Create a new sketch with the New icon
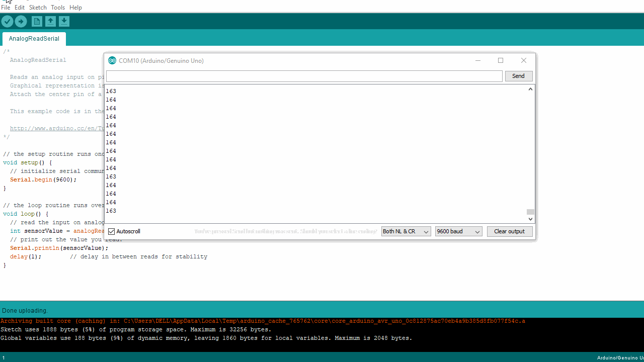The image size is (644, 362). click(37, 21)
